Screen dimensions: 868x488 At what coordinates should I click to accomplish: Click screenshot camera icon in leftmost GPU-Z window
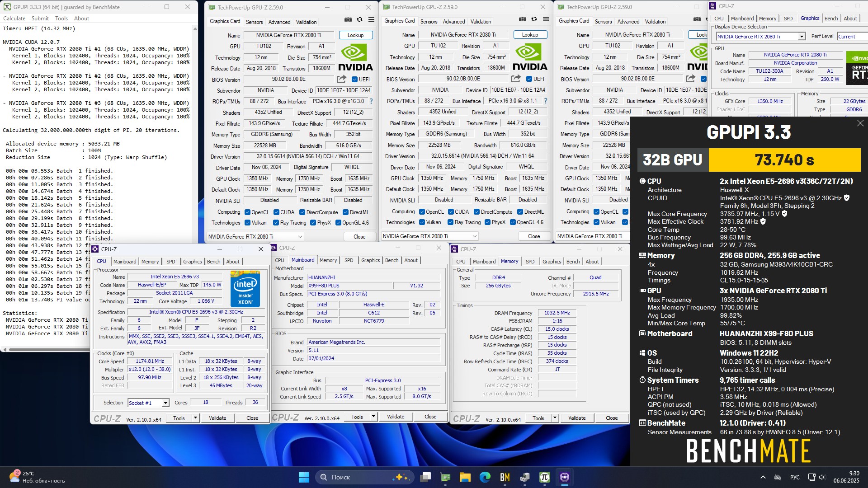pos(348,20)
